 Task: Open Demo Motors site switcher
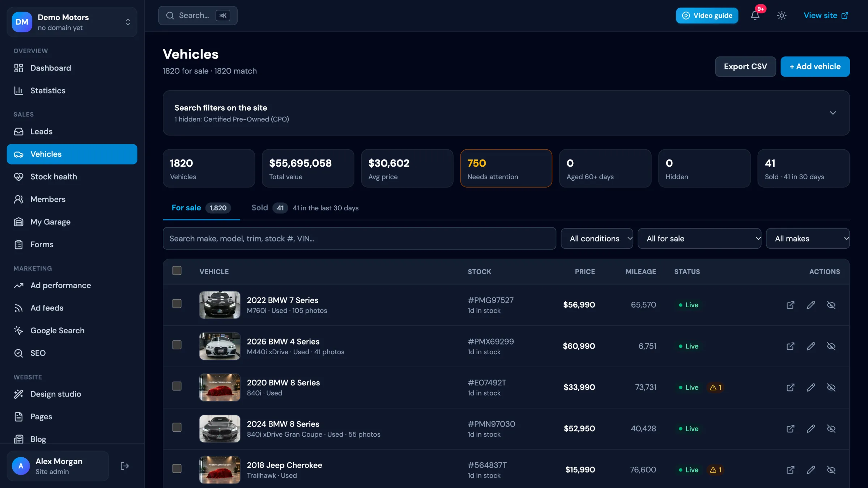[x=72, y=22]
